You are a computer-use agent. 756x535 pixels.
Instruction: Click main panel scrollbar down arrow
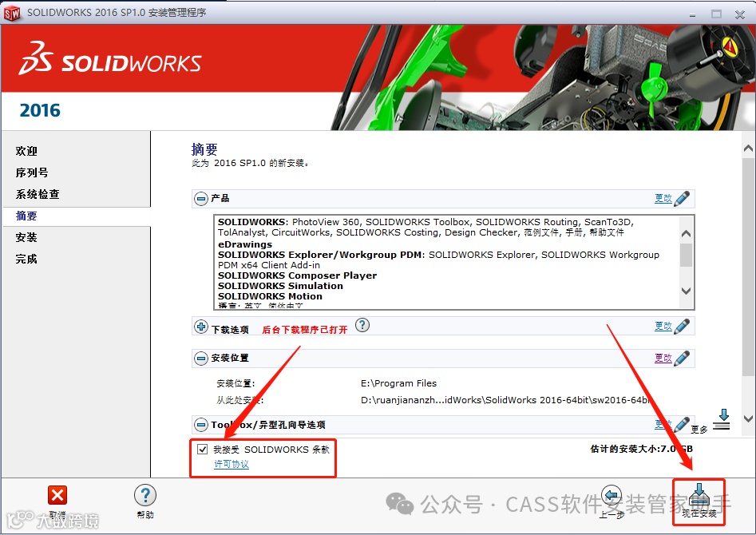coord(748,418)
